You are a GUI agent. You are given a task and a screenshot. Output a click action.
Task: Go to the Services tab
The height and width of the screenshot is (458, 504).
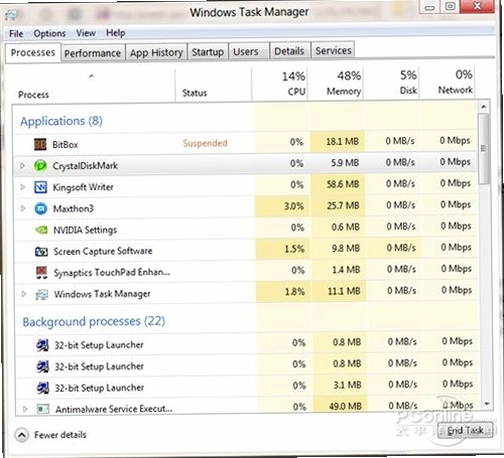coord(333,51)
